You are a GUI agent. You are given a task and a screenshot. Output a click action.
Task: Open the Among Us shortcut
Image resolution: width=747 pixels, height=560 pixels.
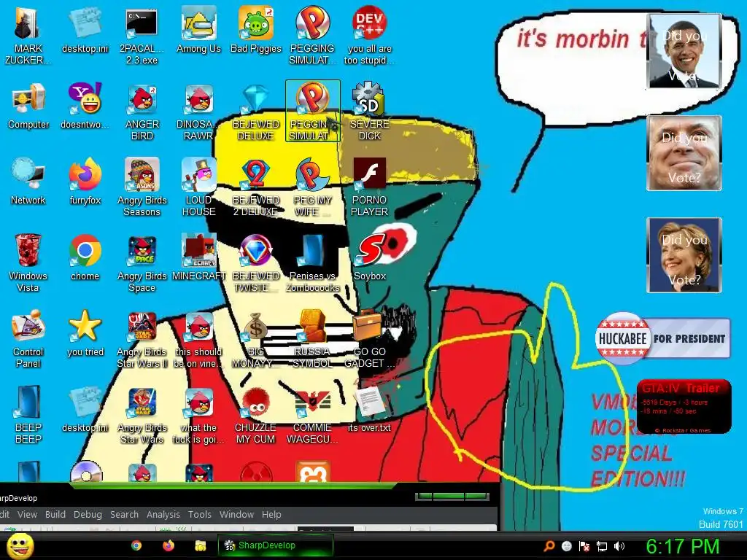point(198,31)
